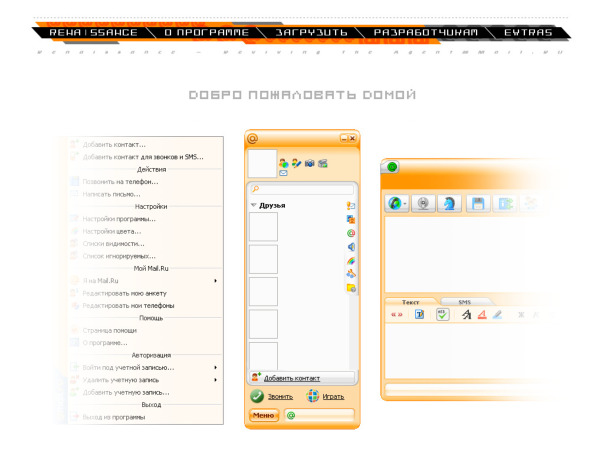Click the Звонить link
The height and width of the screenshot is (453, 604).
click(280, 396)
